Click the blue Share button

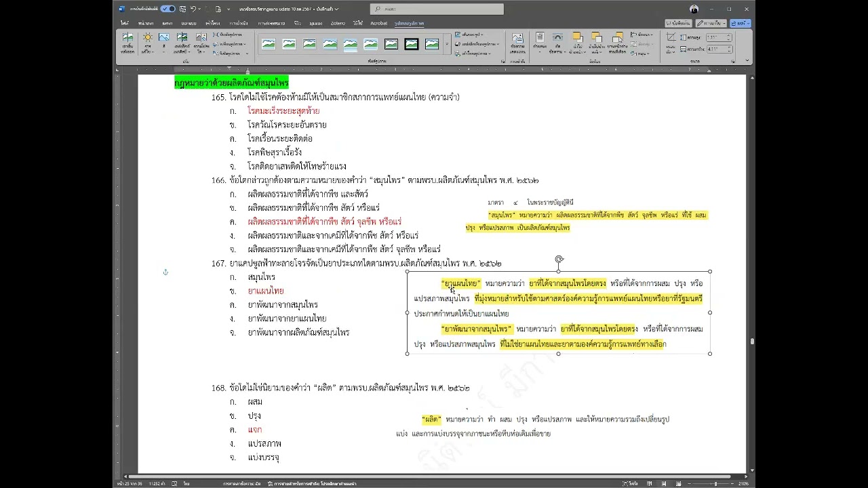(x=741, y=23)
